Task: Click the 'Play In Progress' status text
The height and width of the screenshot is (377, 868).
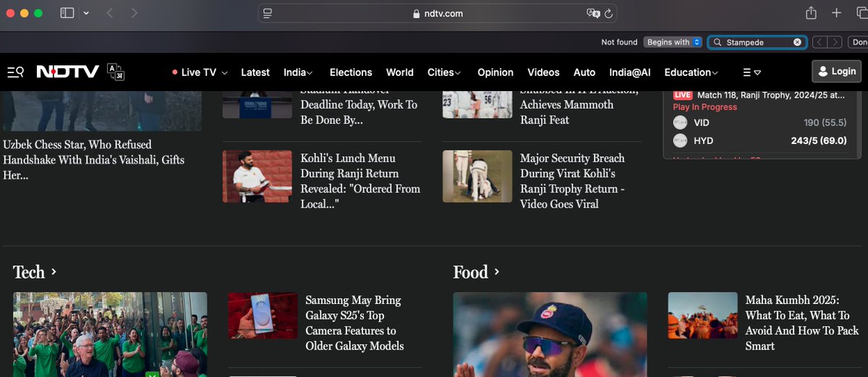Action: (705, 107)
